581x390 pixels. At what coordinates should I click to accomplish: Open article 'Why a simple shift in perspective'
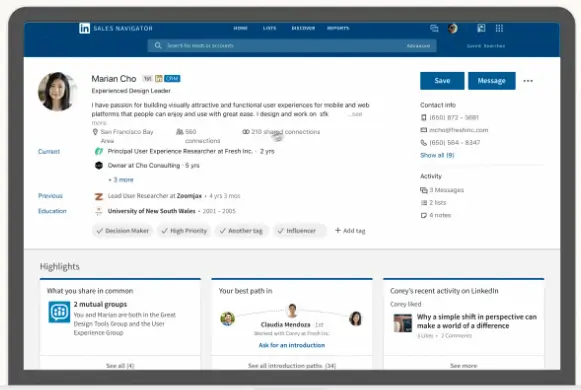point(477,321)
